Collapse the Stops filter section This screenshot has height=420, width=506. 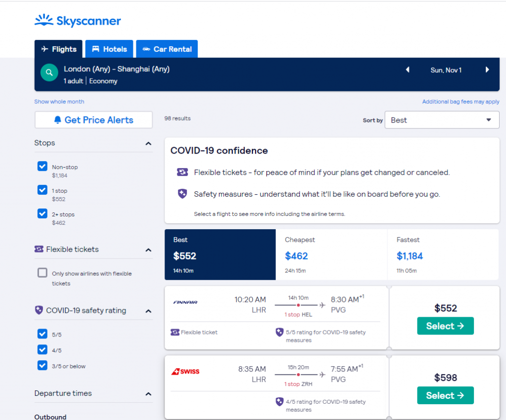pos(148,144)
